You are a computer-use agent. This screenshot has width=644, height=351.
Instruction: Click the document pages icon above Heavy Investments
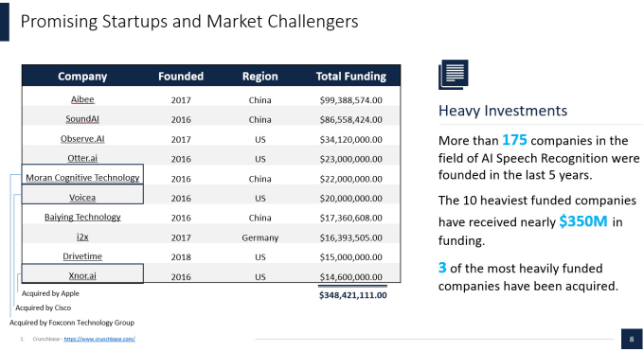tap(454, 75)
